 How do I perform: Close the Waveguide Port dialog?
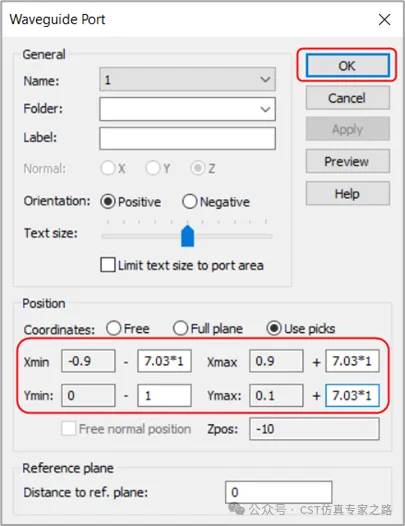point(384,19)
